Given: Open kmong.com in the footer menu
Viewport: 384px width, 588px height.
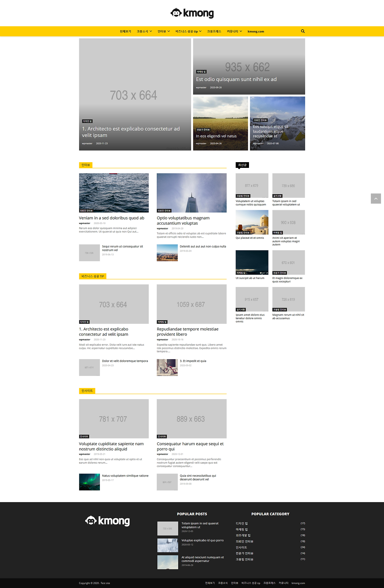Looking at the screenshot, I should (298, 583).
